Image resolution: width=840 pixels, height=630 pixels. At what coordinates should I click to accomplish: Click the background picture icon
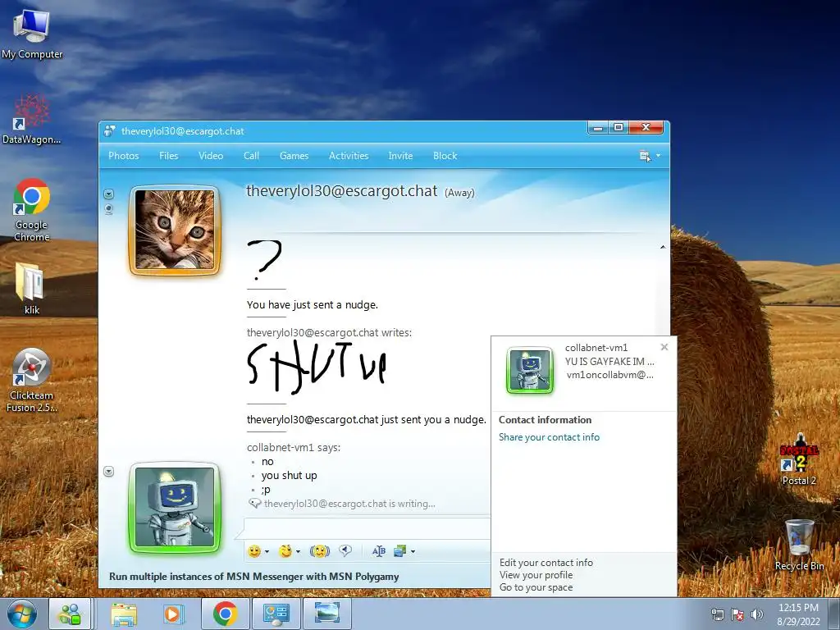click(x=400, y=550)
